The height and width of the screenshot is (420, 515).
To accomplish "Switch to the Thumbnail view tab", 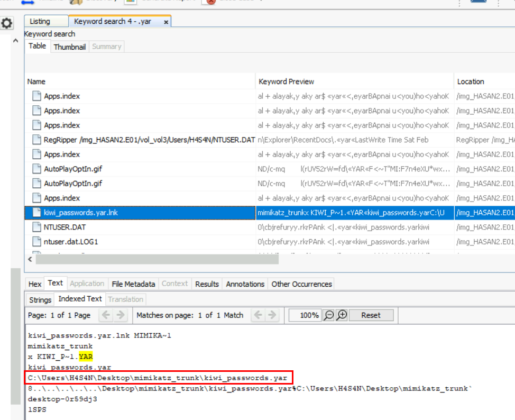I will pyautogui.click(x=69, y=47).
